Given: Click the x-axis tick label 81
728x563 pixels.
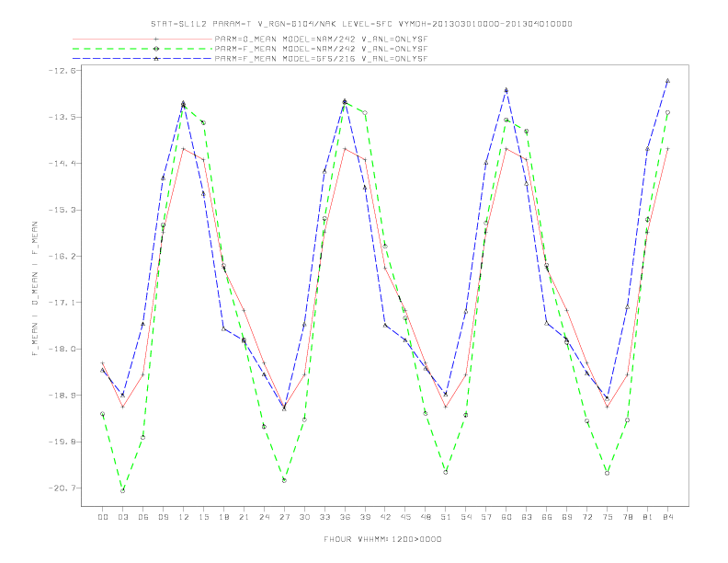Looking at the screenshot, I should click(648, 517).
